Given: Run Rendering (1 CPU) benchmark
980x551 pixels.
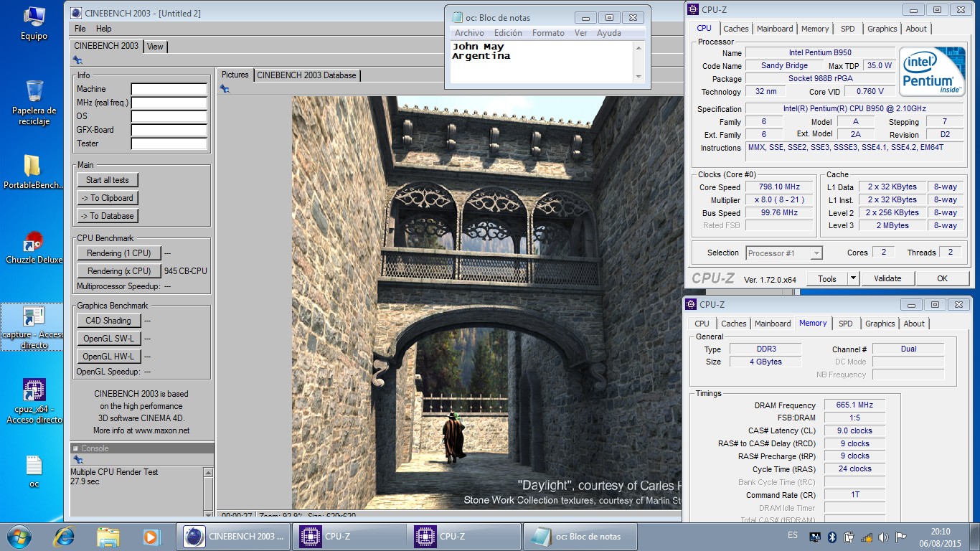Looking at the screenshot, I should [x=119, y=253].
